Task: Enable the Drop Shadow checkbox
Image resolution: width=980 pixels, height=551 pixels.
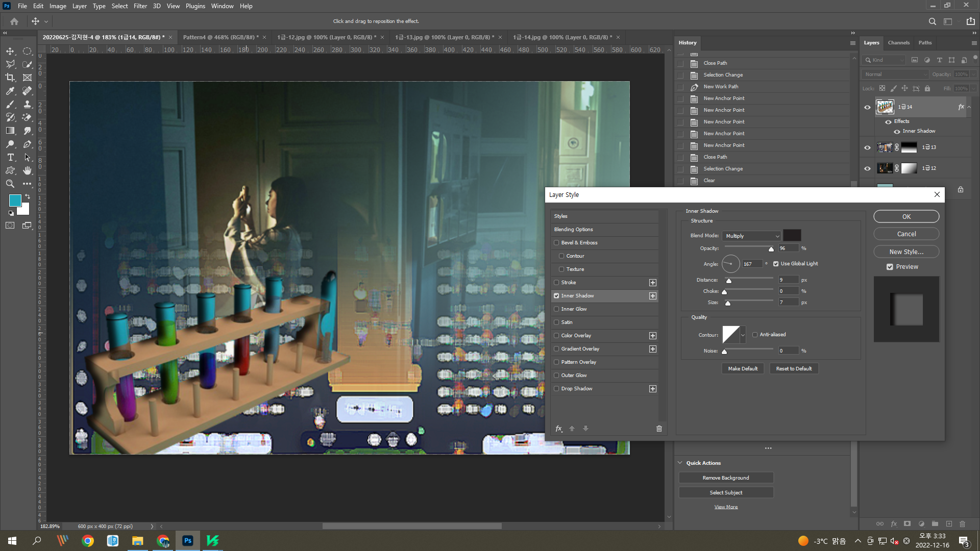Action: pyautogui.click(x=556, y=389)
